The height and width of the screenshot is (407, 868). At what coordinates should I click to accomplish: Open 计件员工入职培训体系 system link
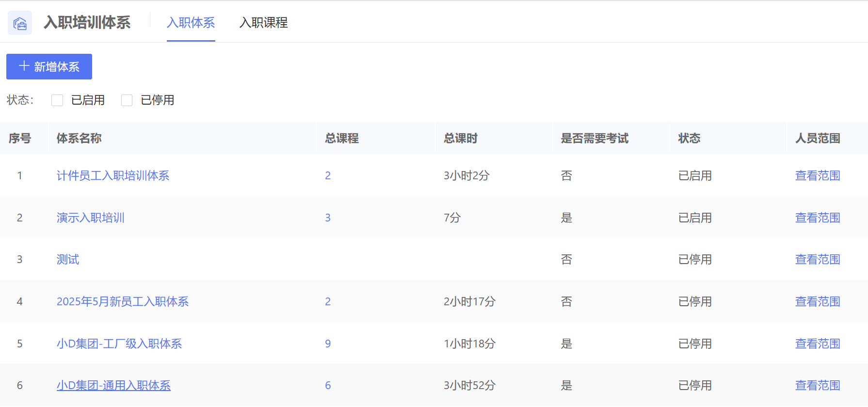click(113, 175)
